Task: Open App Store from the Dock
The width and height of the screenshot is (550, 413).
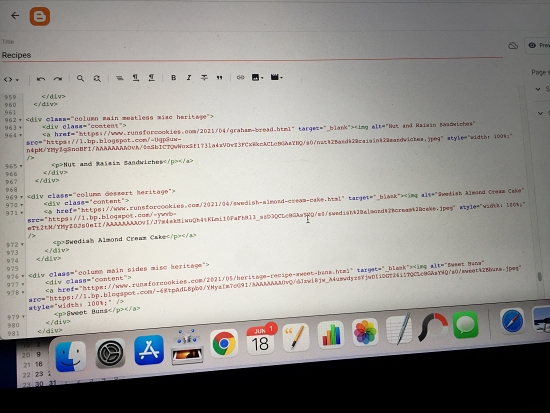Action: [149, 350]
